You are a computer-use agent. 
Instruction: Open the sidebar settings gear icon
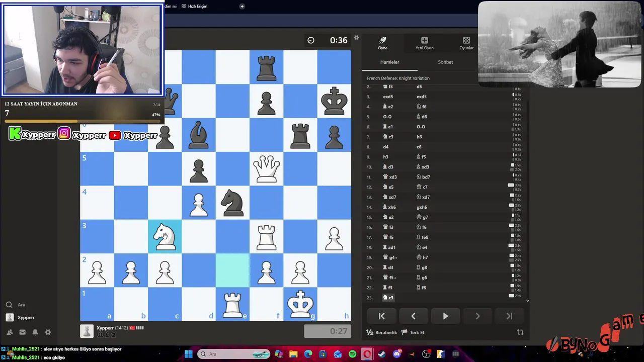pos(48,332)
